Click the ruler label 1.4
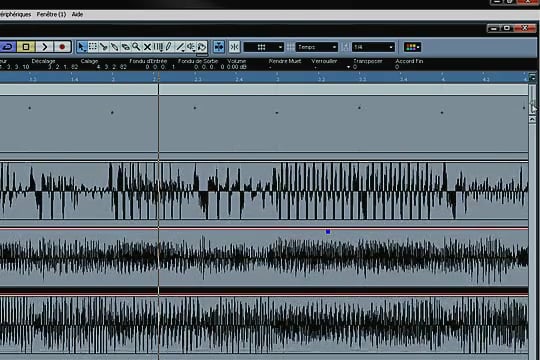This screenshot has width=540, height=360. click(74, 79)
